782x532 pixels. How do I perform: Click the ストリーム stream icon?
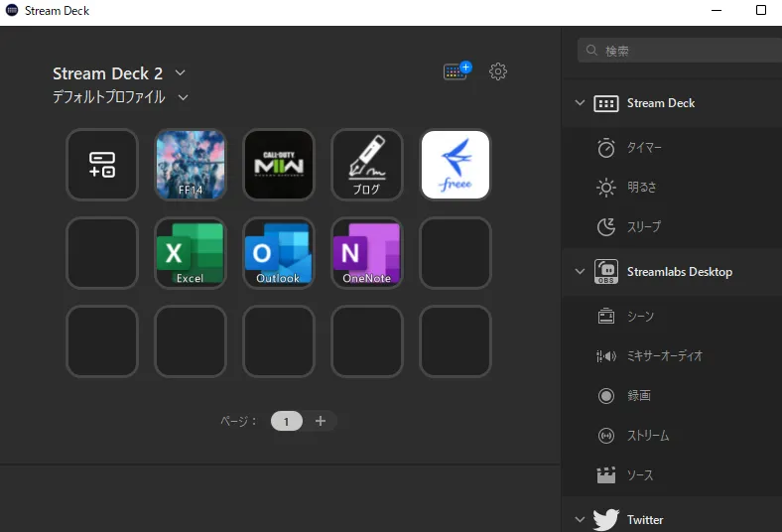click(x=606, y=436)
